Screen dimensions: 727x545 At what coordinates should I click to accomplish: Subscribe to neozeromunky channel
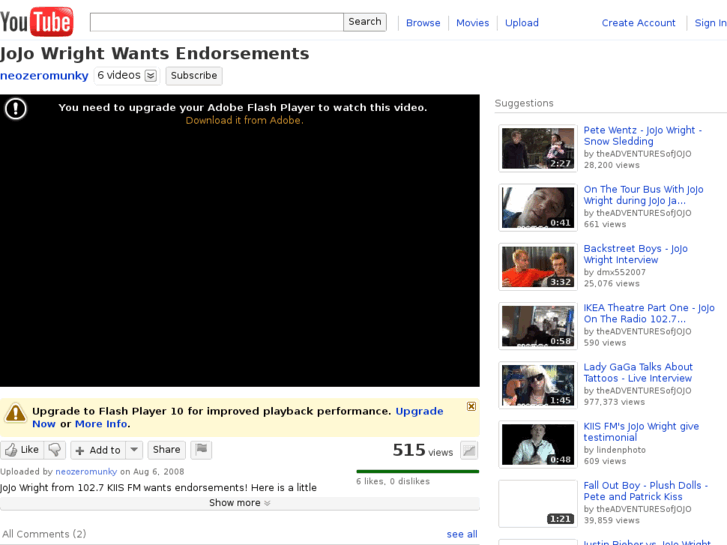pos(194,76)
